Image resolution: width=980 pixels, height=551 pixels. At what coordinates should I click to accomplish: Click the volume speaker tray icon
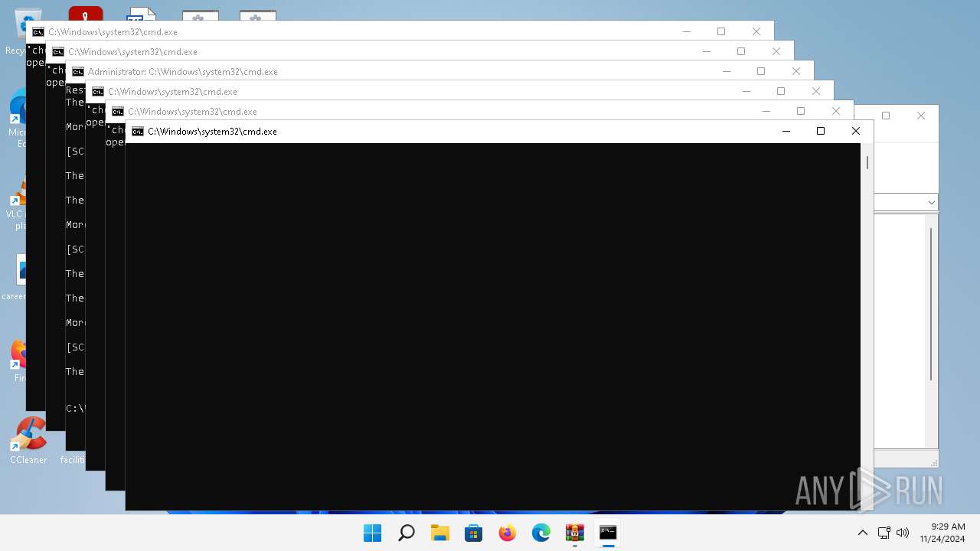pyautogui.click(x=903, y=533)
